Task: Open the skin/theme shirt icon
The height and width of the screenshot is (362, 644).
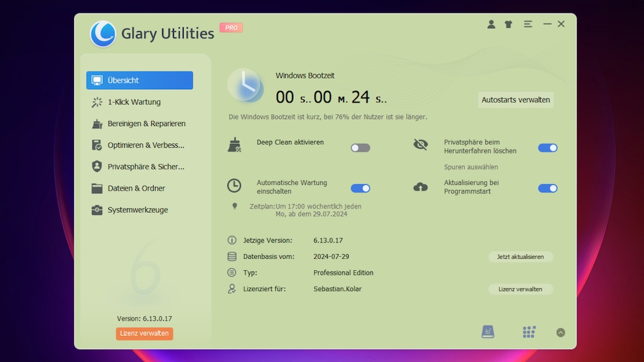Action: [508, 24]
